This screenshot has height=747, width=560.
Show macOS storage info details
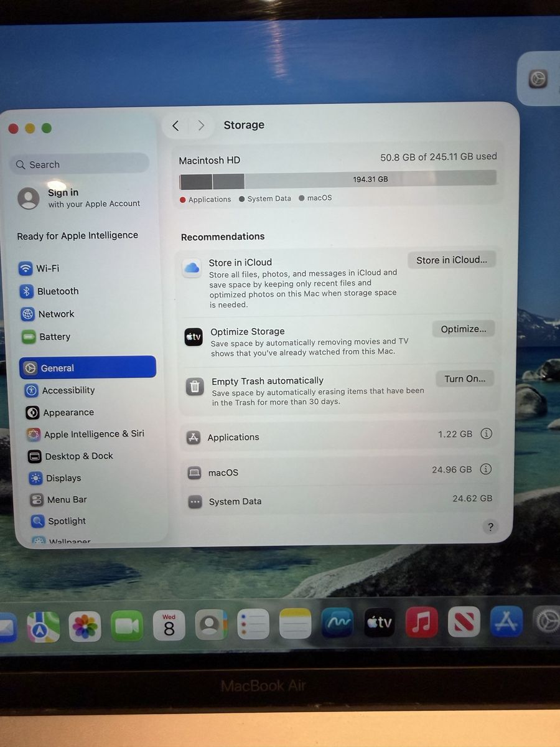486,469
